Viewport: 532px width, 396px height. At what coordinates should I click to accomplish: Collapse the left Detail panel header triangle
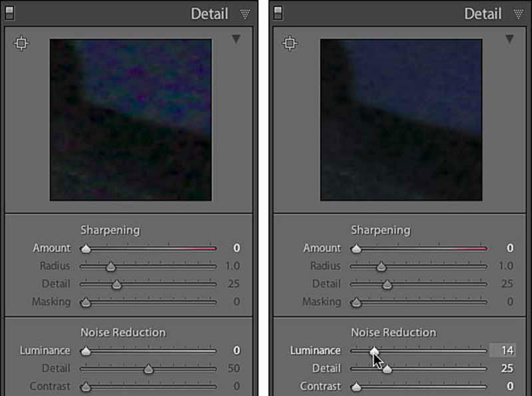point(245,14)
